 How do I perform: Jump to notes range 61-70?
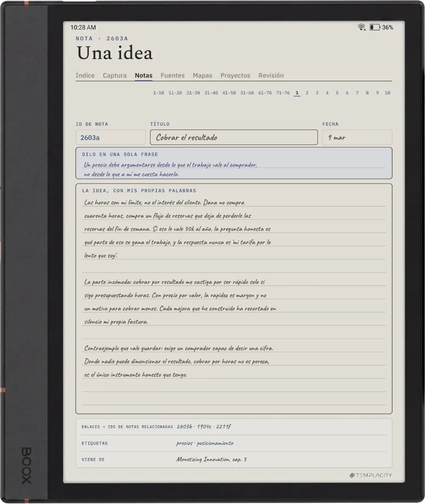pyautogui.click(x=265, y=93)
